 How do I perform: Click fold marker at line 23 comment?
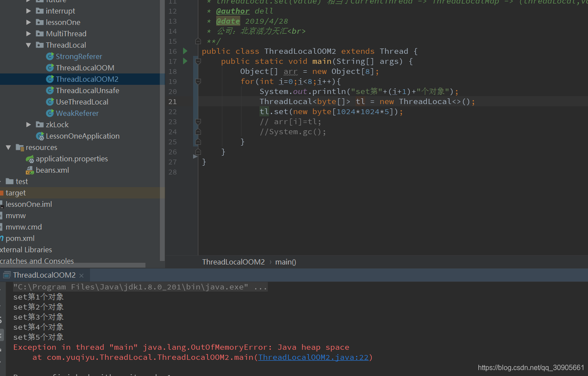(198, 122)
